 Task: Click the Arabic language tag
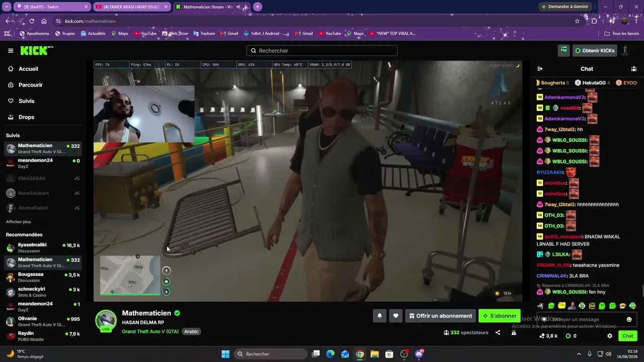pyautogui.click(x=191, y=332)
